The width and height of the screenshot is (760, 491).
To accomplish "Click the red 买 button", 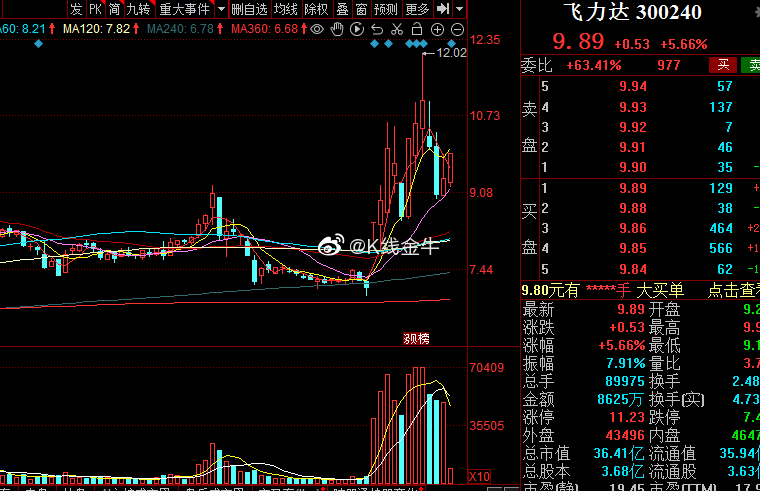I will (722, 65).
